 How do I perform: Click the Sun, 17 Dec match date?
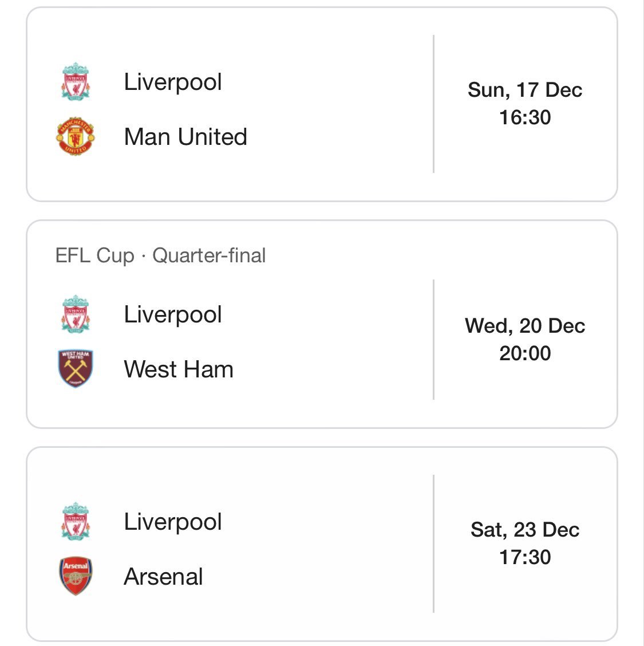(x=525, y=90)
